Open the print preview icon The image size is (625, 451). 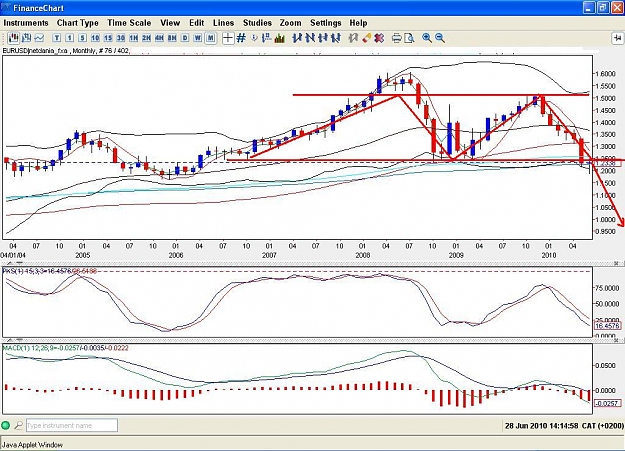[x=409, y=38]
